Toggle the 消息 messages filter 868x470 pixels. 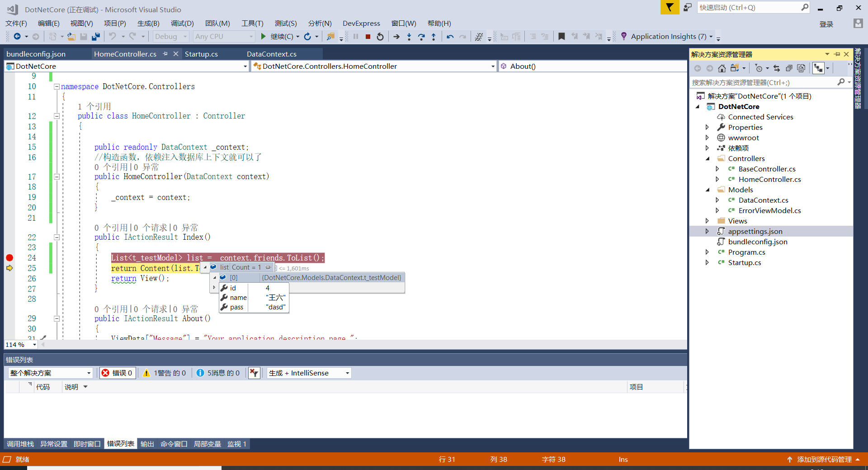pyautogui.click(x=218, y=373)
